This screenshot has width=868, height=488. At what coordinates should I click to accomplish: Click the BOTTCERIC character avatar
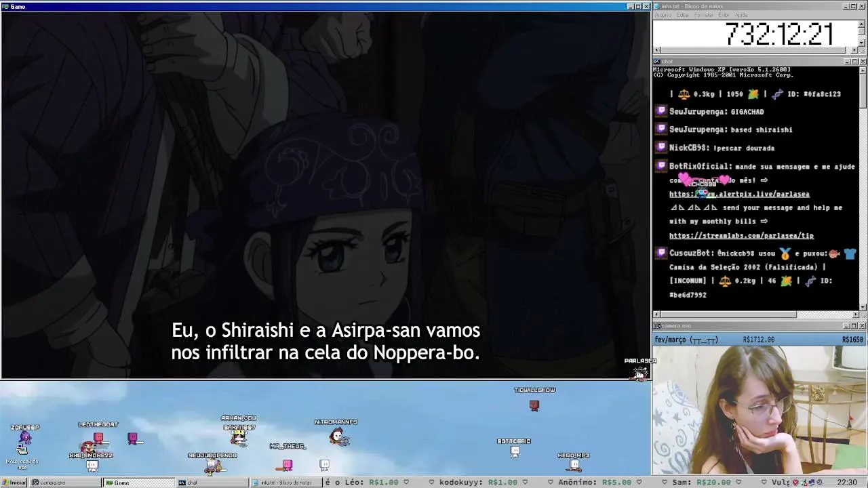pos(515,451)
